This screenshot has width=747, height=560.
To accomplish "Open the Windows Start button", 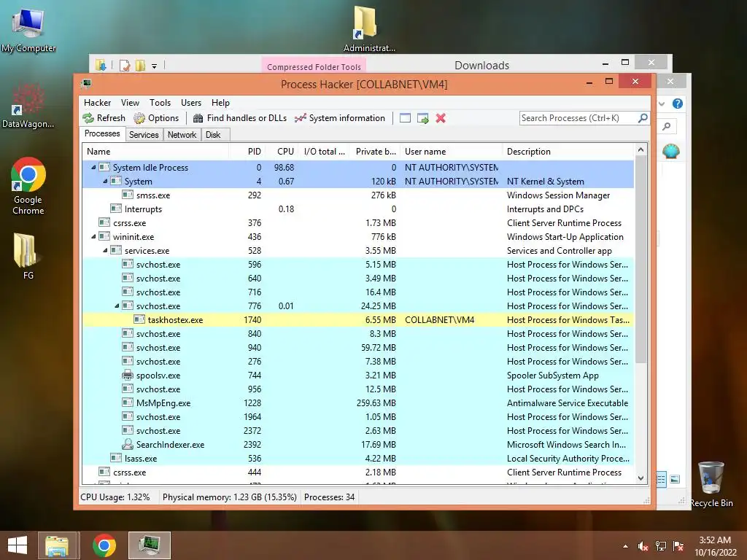I will coord(18,545).
